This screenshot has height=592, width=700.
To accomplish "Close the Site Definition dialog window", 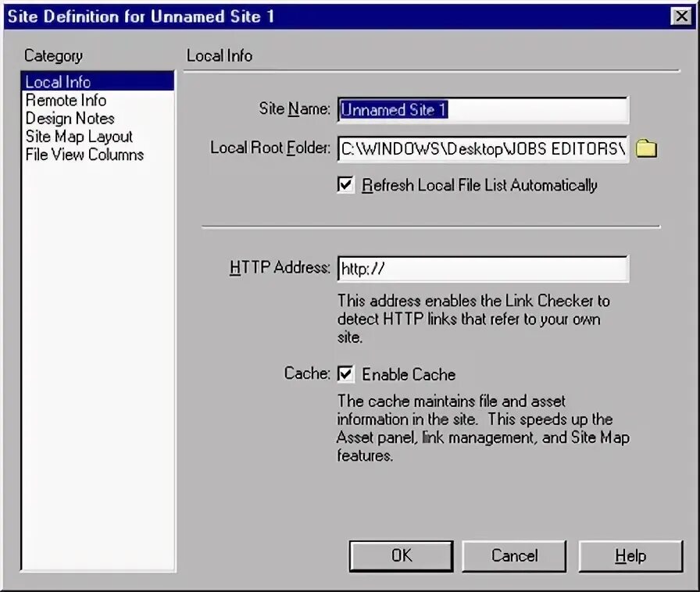I will coord(681,16).
